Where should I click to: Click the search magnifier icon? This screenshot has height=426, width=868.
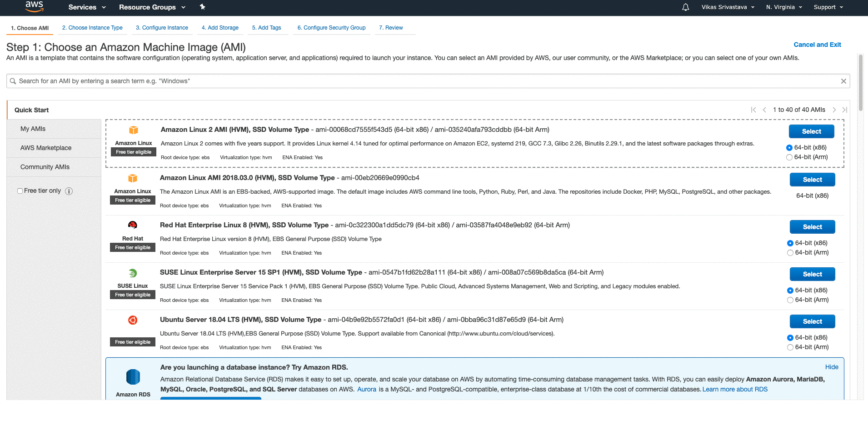pyautogui.click(x=13, y=81)
